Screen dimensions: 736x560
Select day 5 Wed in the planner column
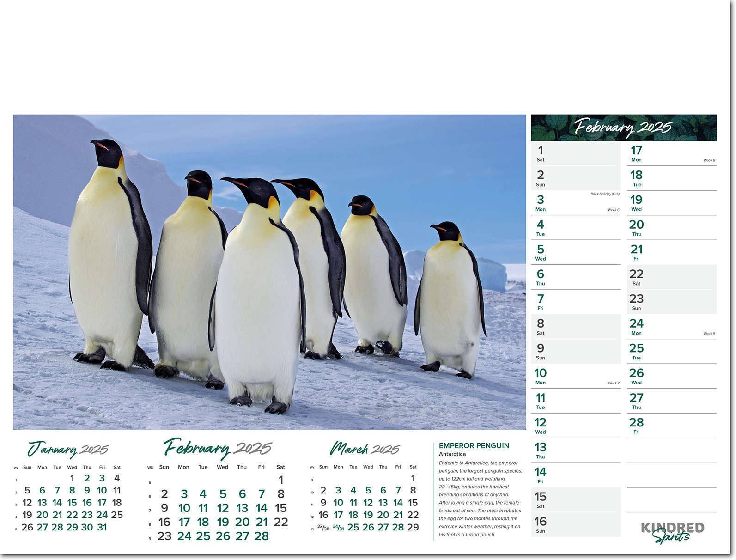(x=576, y=252)
